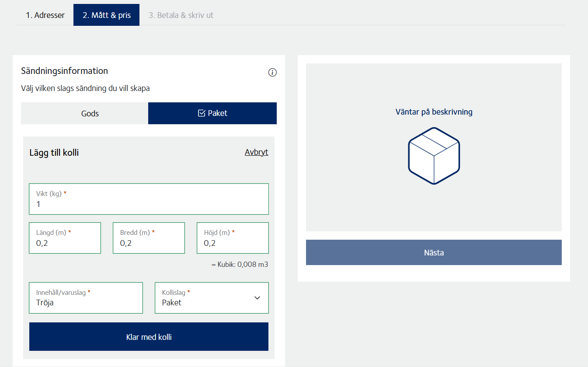Viewport: 588px width, 367px height.
Task: Click the info icon beside Sändningsinformation
Action: click(x=272, y=73)
